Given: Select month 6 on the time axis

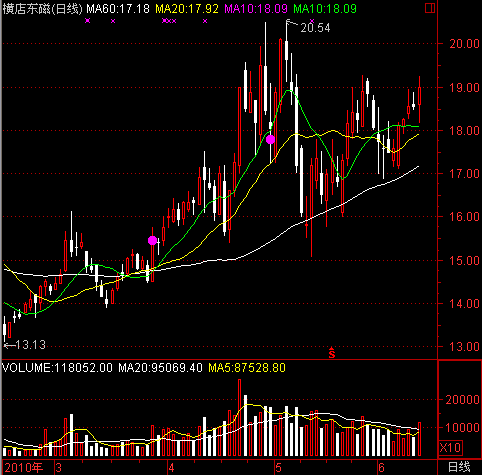Looking at the screenshot, I should click(x=382, y=468).
